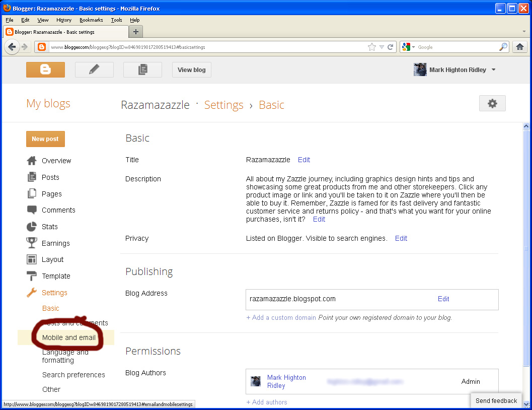532x410 pixels.
Task: Select the Blogger Basic settings tab
Action: coord(66,32)
